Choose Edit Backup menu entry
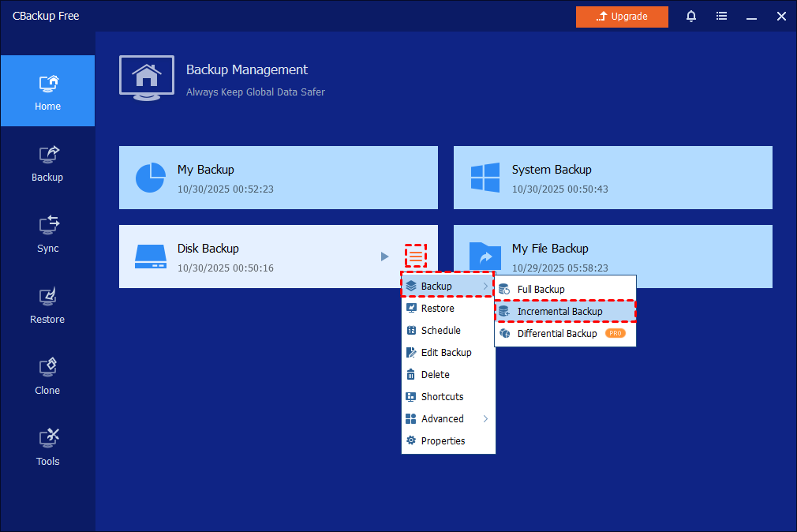Screen dimensions: 797x532 tap(447, 352)
